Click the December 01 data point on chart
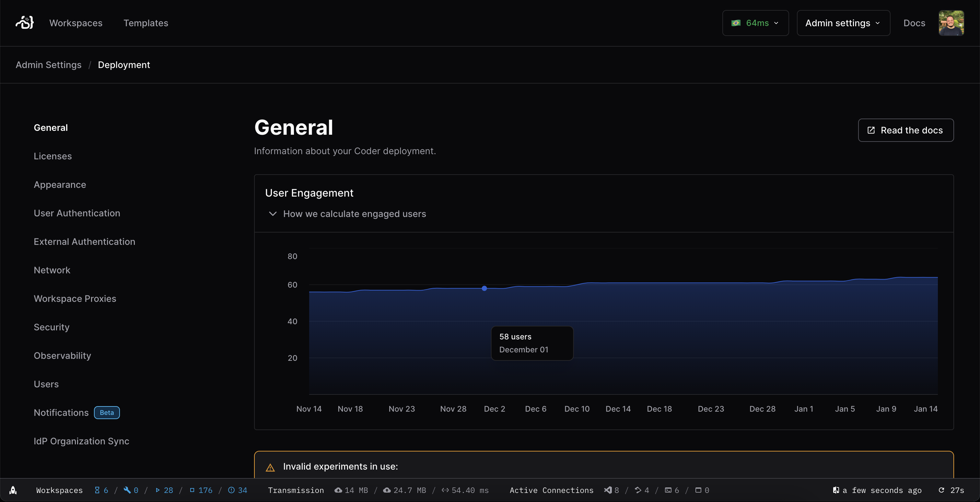The image size is (980, 502). coord(484,288)
